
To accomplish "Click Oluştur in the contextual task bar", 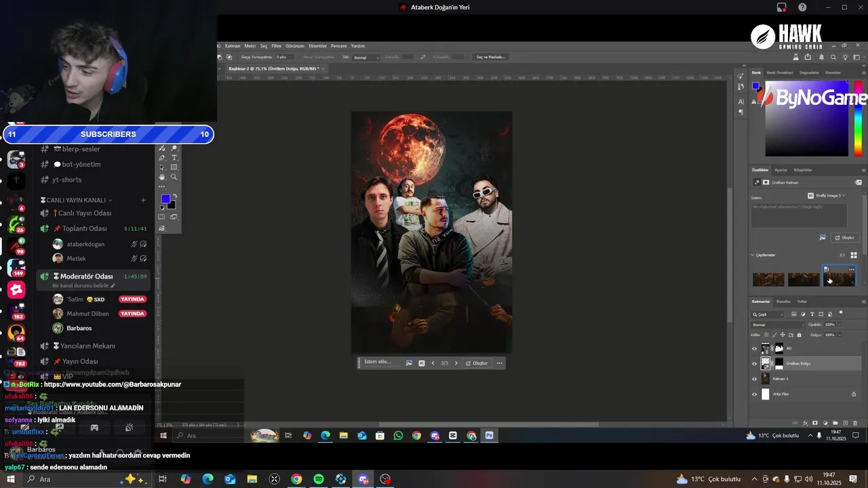I will (x=477, y=363).
